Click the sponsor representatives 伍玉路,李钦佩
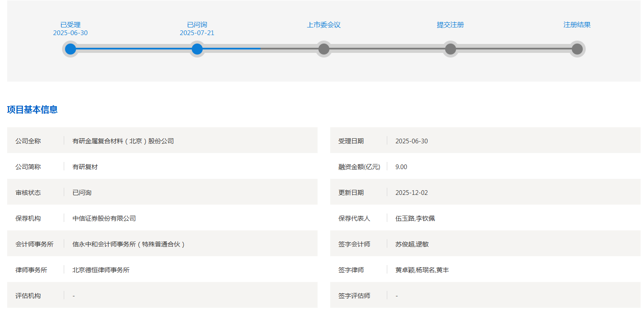The width and height of the screenshot is (644, 312). 415,219
